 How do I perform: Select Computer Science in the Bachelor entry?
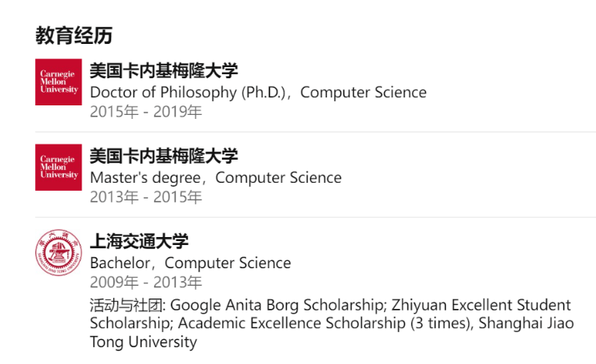point(228,263)
